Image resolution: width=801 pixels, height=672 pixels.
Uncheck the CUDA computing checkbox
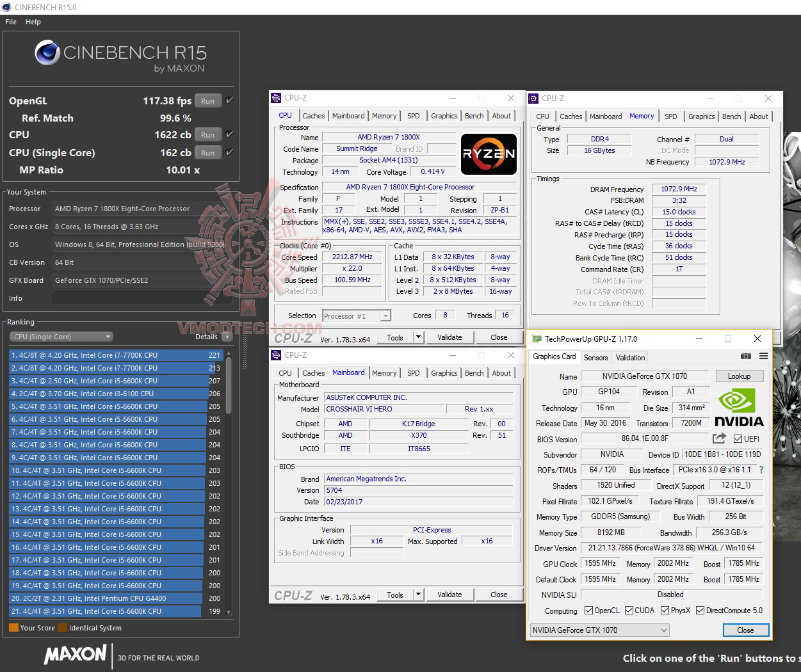click(630, 610)
